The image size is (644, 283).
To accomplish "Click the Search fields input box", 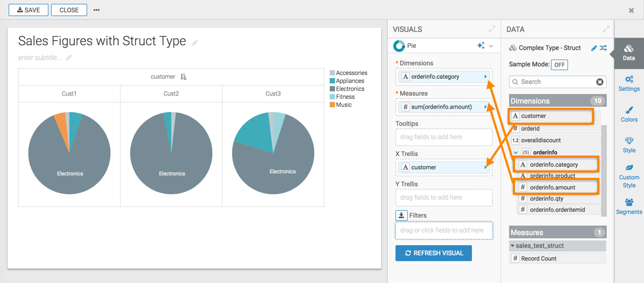I will [x=555, y=82].
